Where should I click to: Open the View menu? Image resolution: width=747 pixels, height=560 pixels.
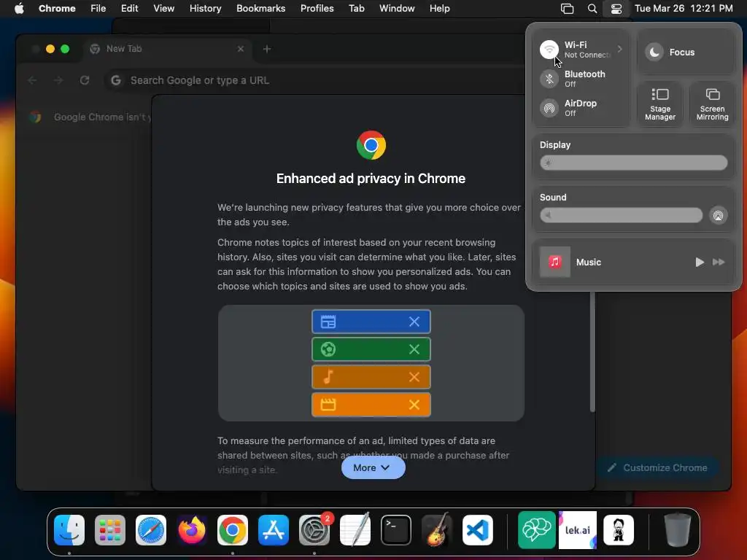pos(163,8)
